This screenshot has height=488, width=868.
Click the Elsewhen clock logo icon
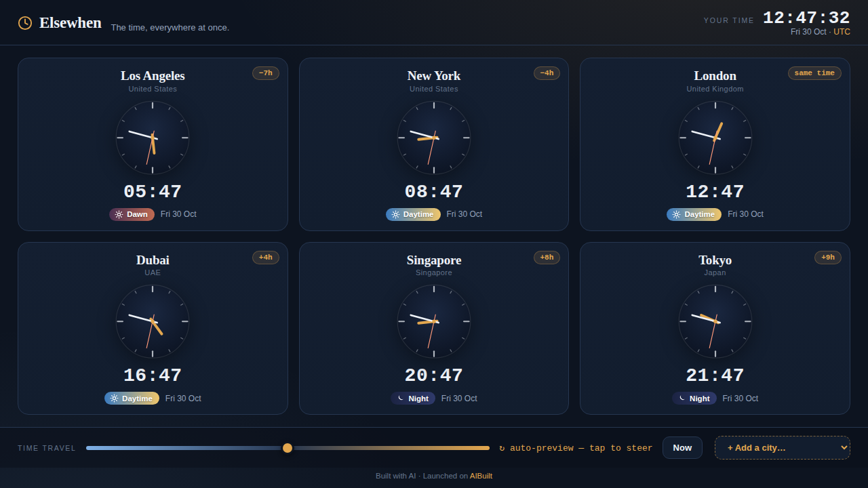[x=25, y=23]
